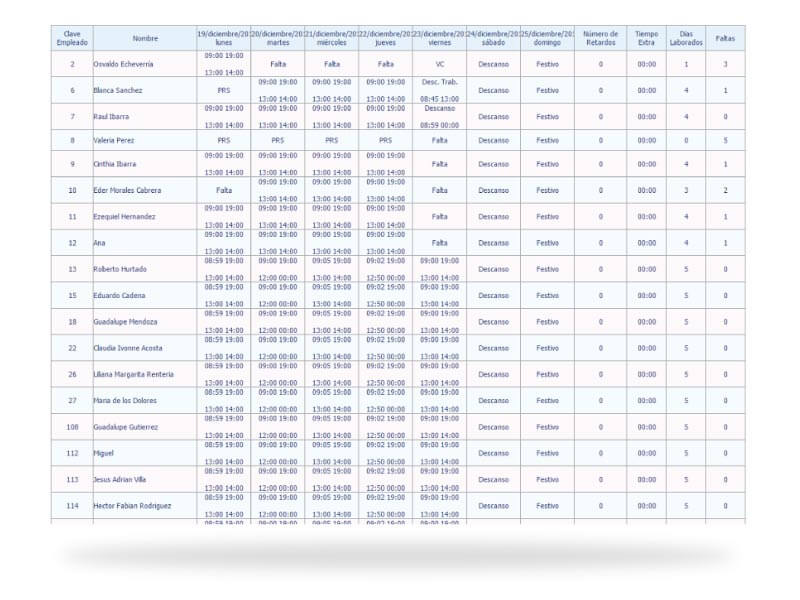Click the Friday "Falta" cell in Ana's row
800x600 pixels.
pos(439,243)
